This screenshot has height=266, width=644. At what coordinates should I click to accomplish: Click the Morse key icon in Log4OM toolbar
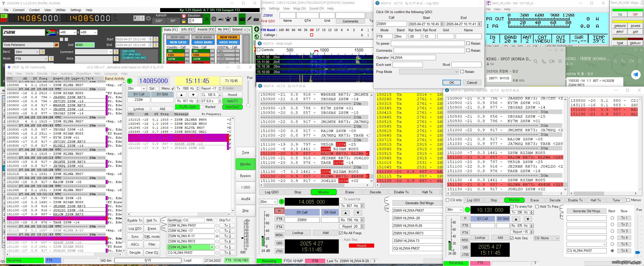(x=221, y=19)
